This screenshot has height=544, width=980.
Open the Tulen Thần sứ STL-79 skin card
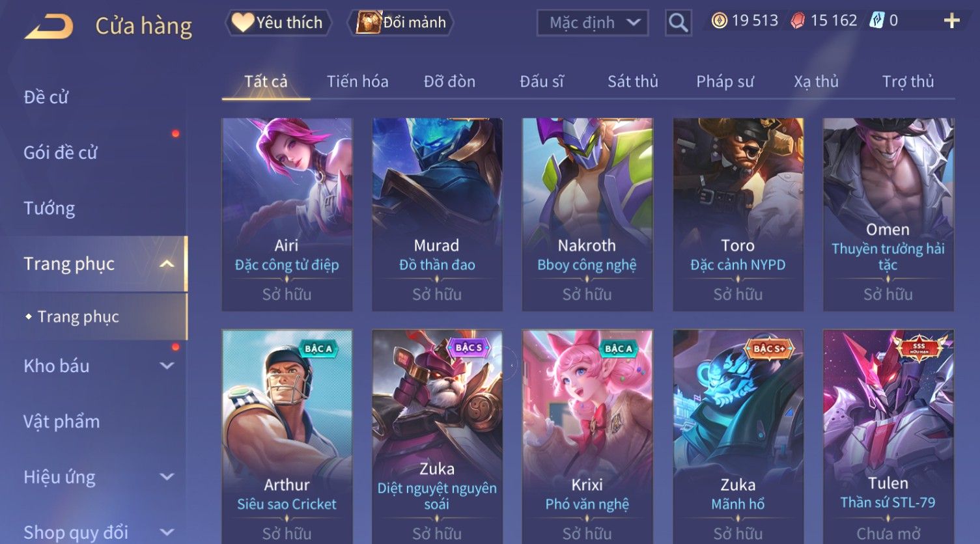pyautogui.click(x=888, y=437)
